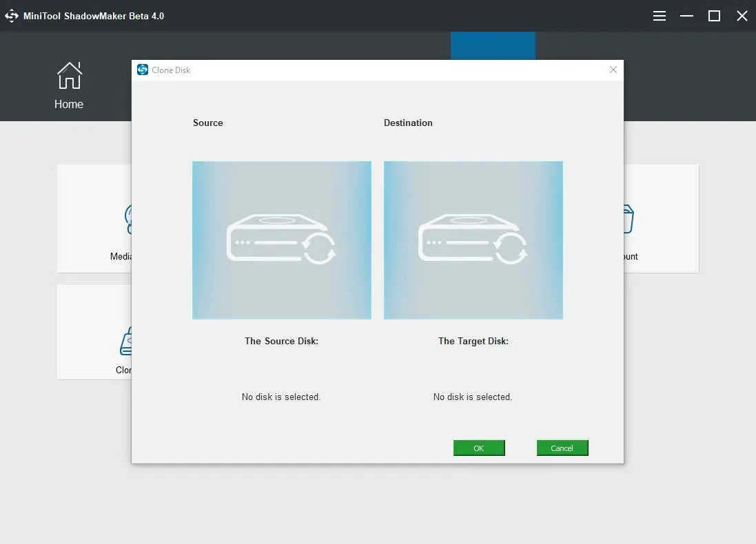Close the MiniTool ShadowMaker window
Image resolution: width=756 pixels, height=544 pixels.
(742, 16)
